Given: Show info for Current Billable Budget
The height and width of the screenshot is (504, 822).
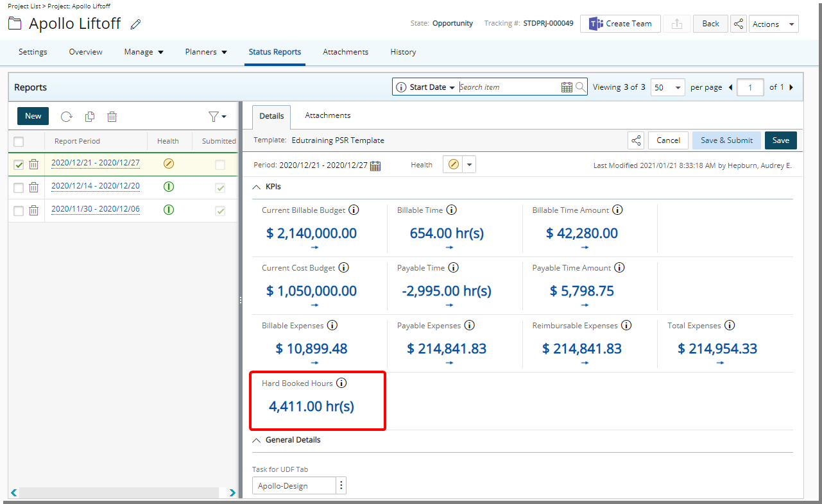Looking at the screenshot, I should click(354, 210).
